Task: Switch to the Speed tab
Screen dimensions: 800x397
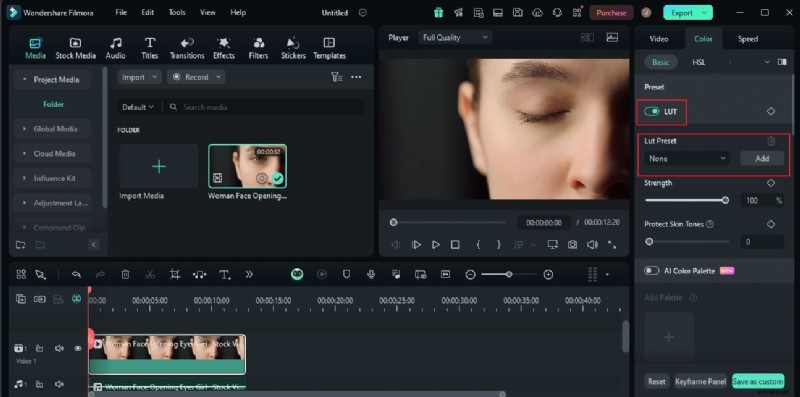Action: point(747,39)
